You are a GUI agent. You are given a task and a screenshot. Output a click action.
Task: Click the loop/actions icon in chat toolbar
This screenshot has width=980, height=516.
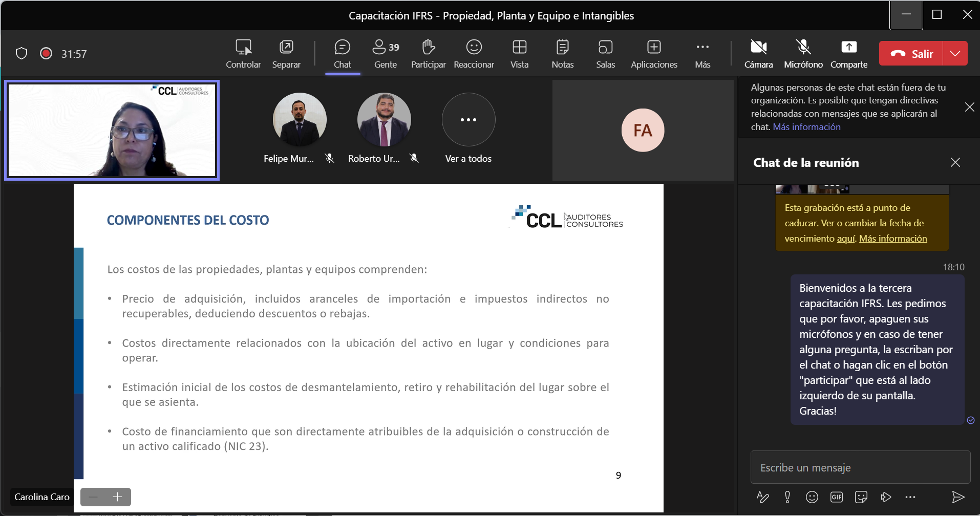tap(886, 497)
